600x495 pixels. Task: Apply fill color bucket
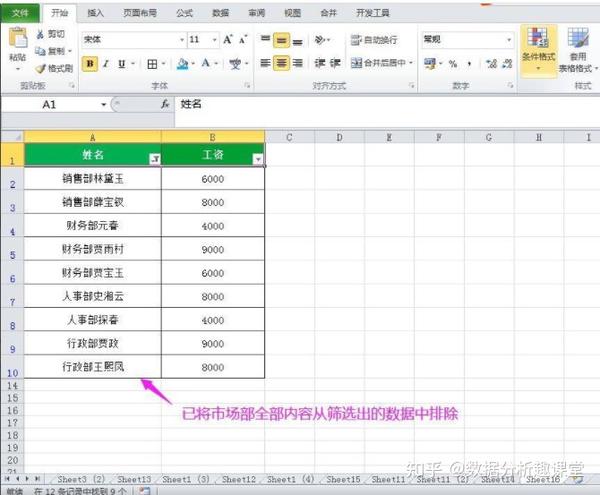point(183,64)
